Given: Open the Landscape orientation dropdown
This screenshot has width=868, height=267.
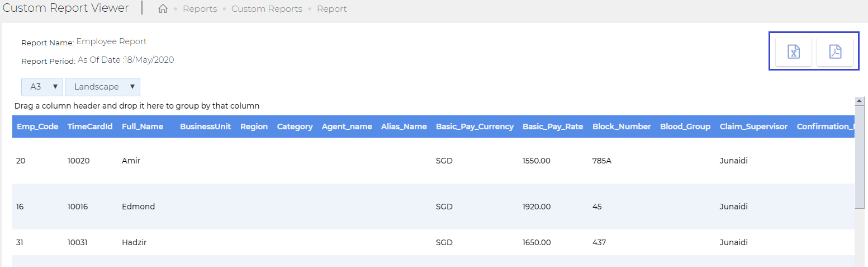Looking at the screenshot, I should point(102,87).
